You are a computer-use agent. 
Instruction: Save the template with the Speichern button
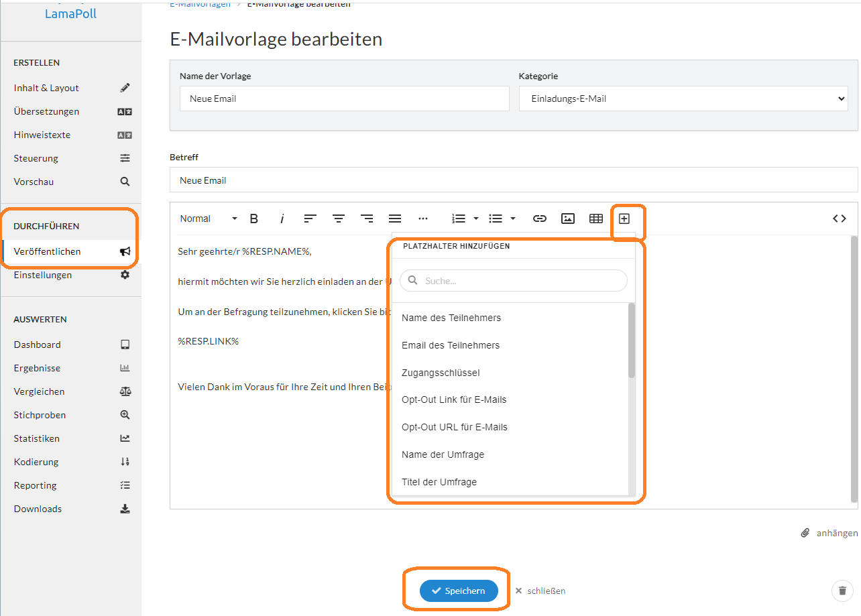[x=459, y=591]
